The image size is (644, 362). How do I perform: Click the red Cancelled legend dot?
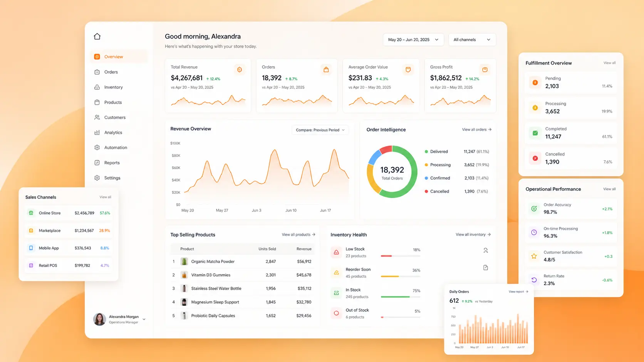point(426,191)
